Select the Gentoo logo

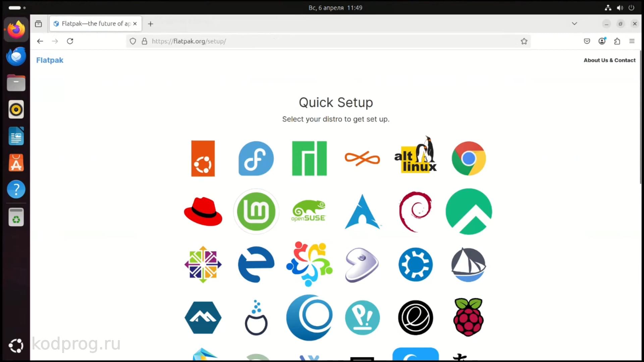pyautogui.click(x=362, y=265)
